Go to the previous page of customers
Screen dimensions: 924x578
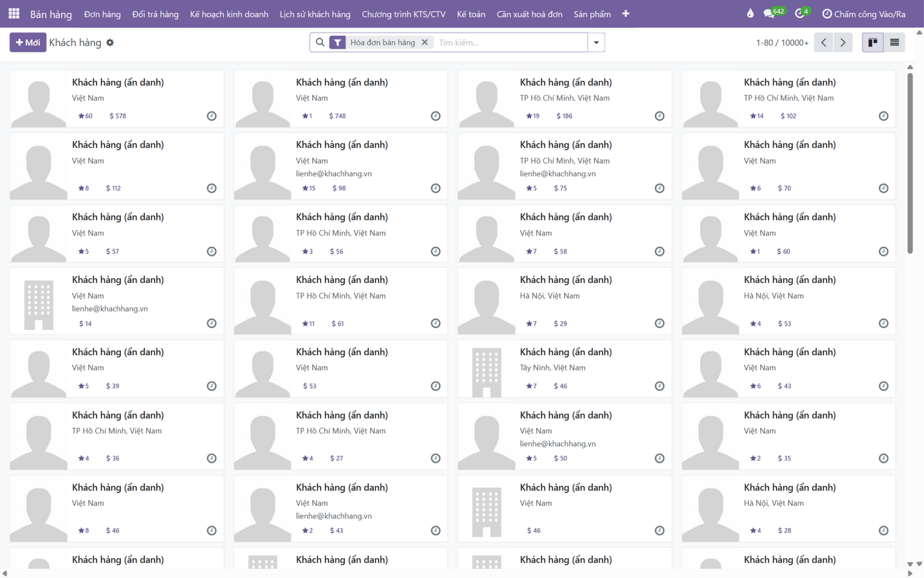(x=824, y=42)
